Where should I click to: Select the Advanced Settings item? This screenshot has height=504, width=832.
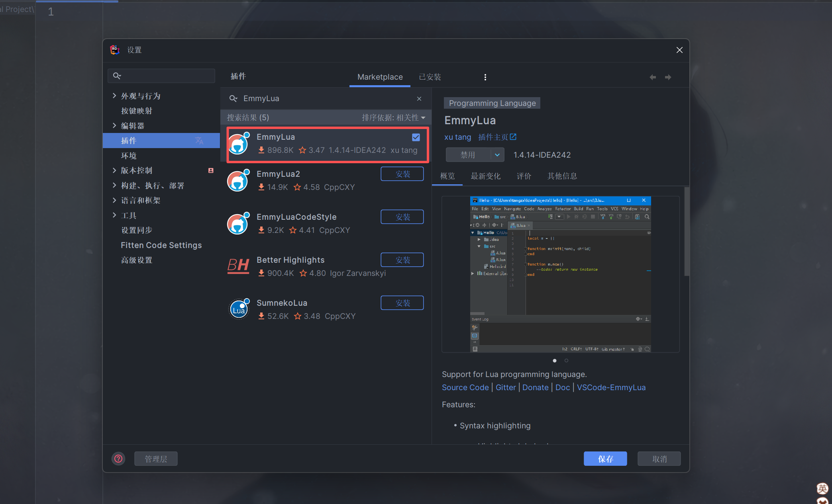[x=137, y=260]
